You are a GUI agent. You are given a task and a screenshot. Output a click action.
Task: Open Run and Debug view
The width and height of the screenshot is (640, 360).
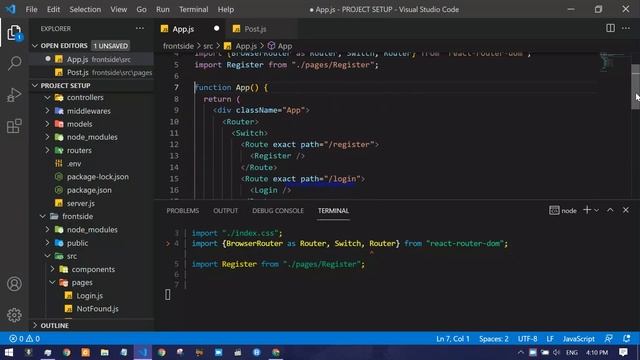tap(14, 95)
